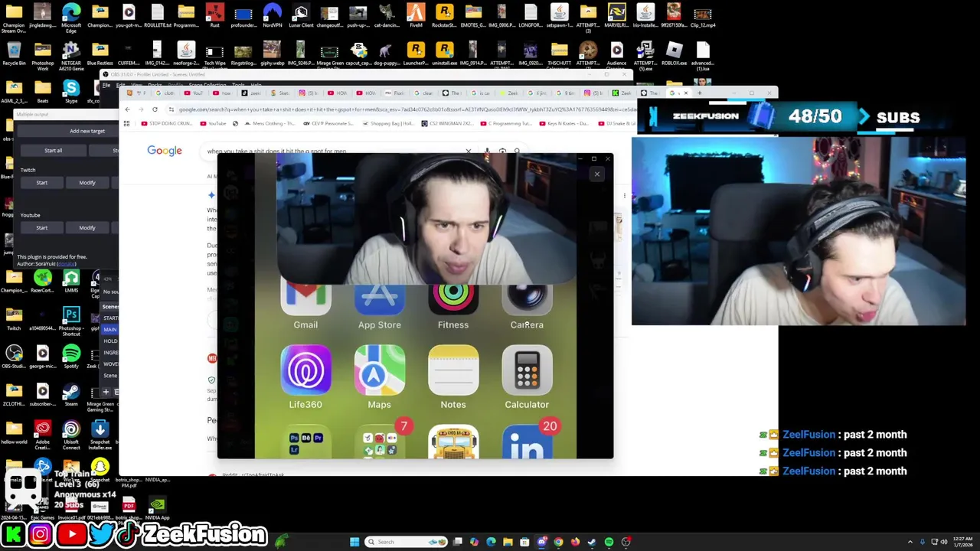Select the ROULLETE.txt file on desktop
The width and height of the screenshot is (980, 551).
(157, 16)
